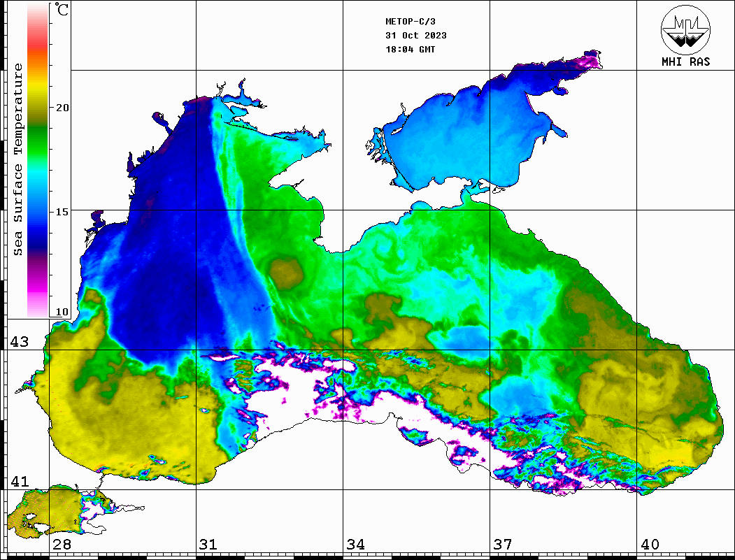Click the date '31 Oct 2023'
Image resolution: width=735 pixels, height=560 pixels.
pyautogui.click(x=416, y=36)
